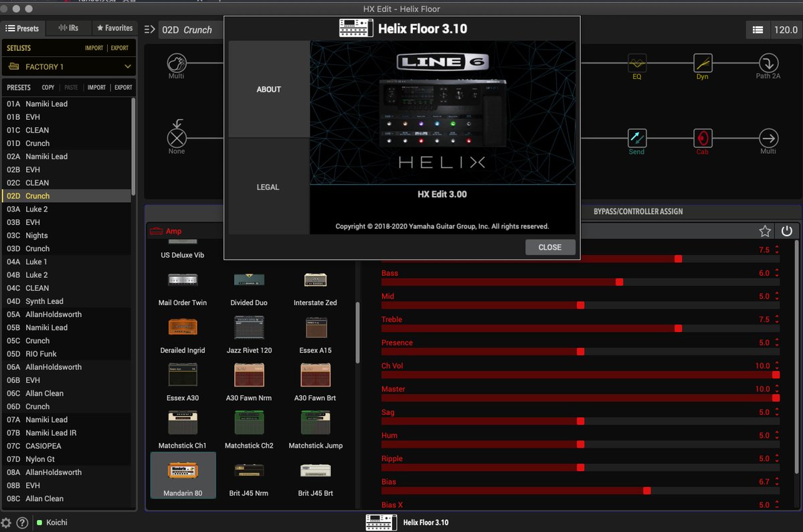Adjust the Hum value stepper

coord(777,436)
